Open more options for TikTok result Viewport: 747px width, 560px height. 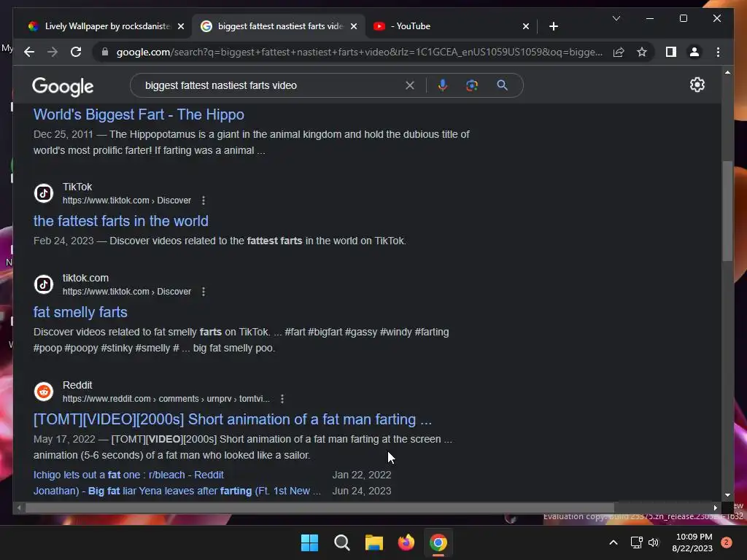tap(204, 201)
